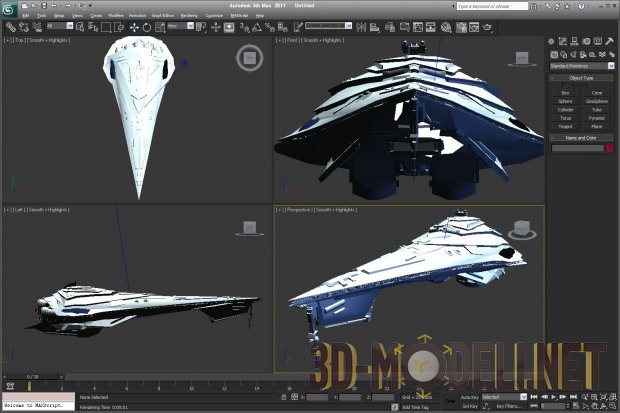
Task: Open the Standard Primitives category dropdown
Action: pyautogui.click(x=581, y=66)
